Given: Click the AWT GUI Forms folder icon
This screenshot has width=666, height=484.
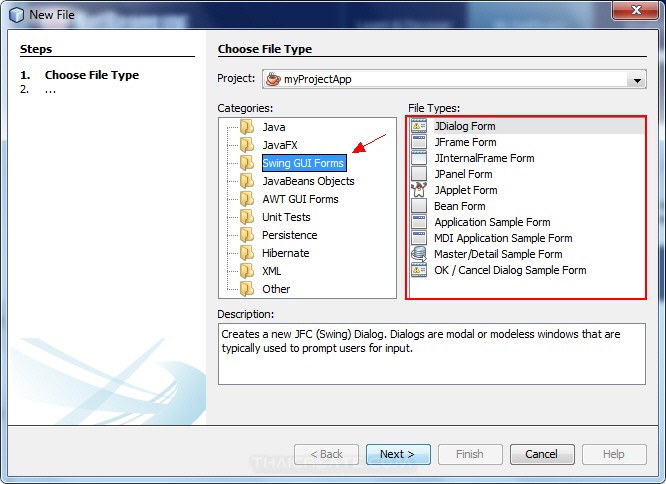Looking at the screenshot, I should pyautogui.click(x=247, y=199).
